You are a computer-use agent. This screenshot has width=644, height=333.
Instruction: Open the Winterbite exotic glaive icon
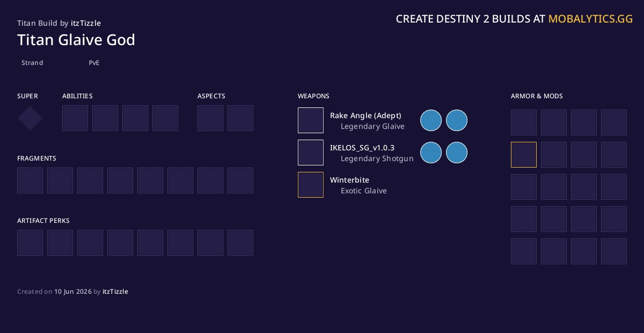(311, 185)
